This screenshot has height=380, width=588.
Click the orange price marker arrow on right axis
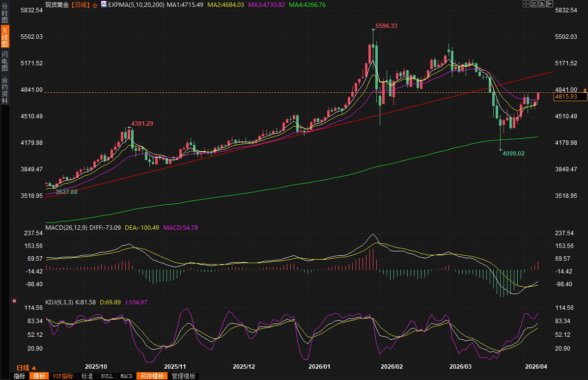pos(585,90)
